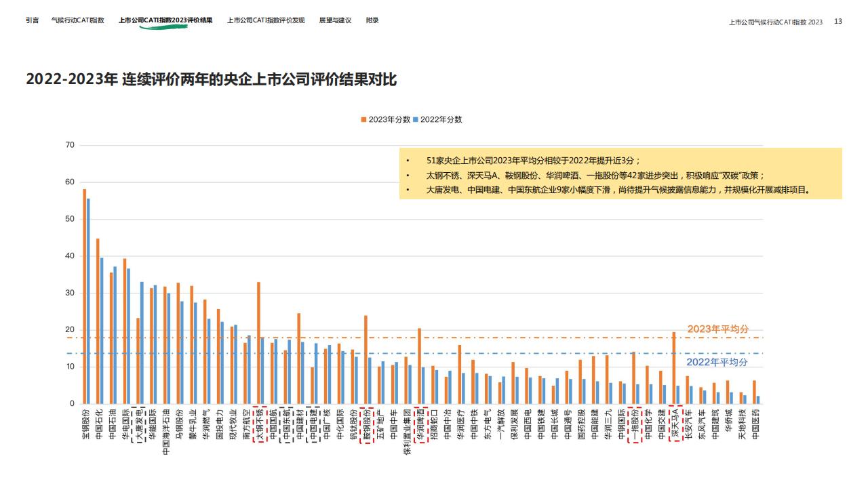The height and width of the screenshot is (488, 868).
Task: Click the x-axis label 招商蛇口
Action: [433, 424]
